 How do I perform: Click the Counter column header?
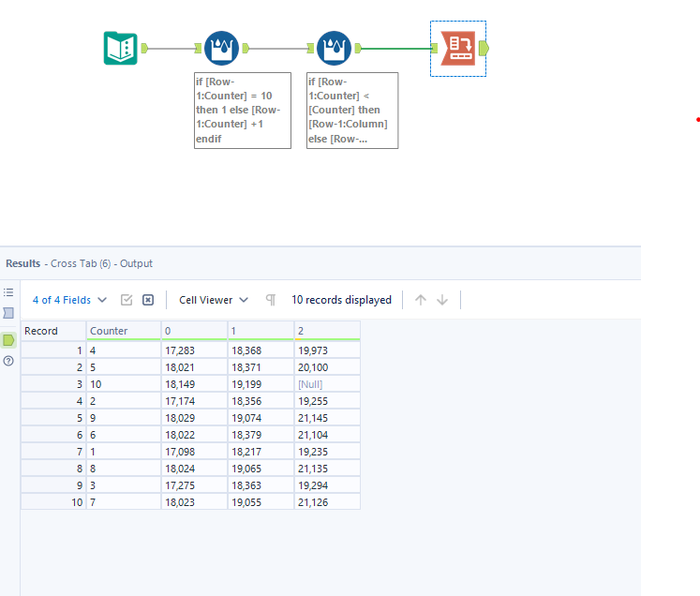(x=124, y=331)
